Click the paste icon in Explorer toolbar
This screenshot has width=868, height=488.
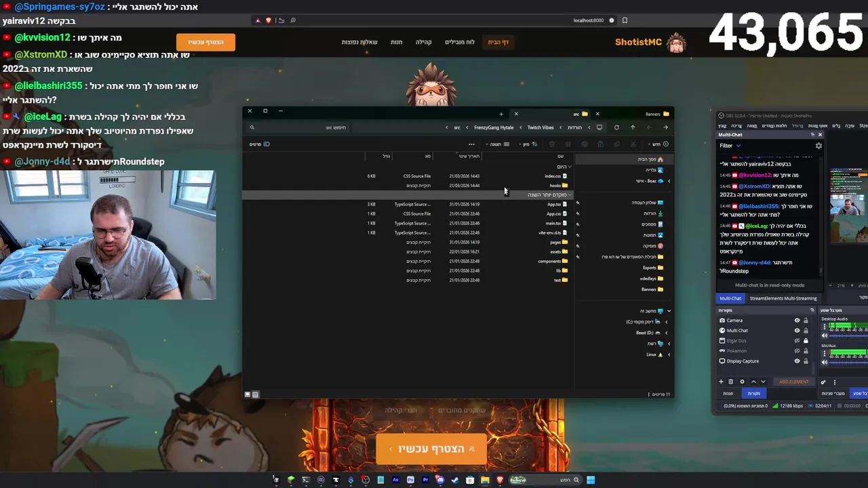601,144
